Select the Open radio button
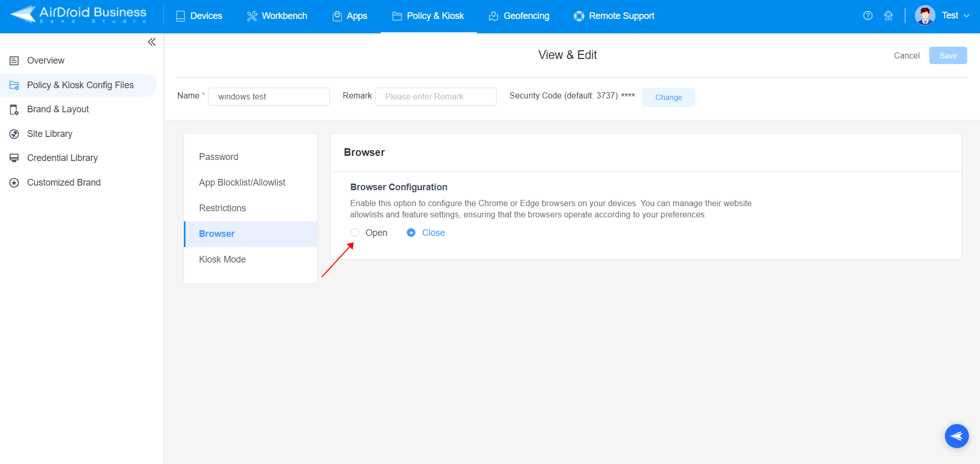980x464 pixels. tap(355, 232)
